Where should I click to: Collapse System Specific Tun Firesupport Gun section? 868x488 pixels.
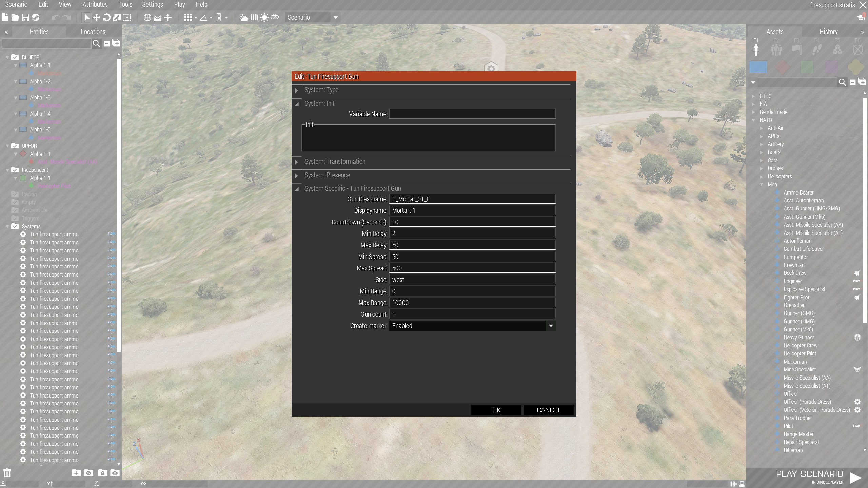click(297, 189)
